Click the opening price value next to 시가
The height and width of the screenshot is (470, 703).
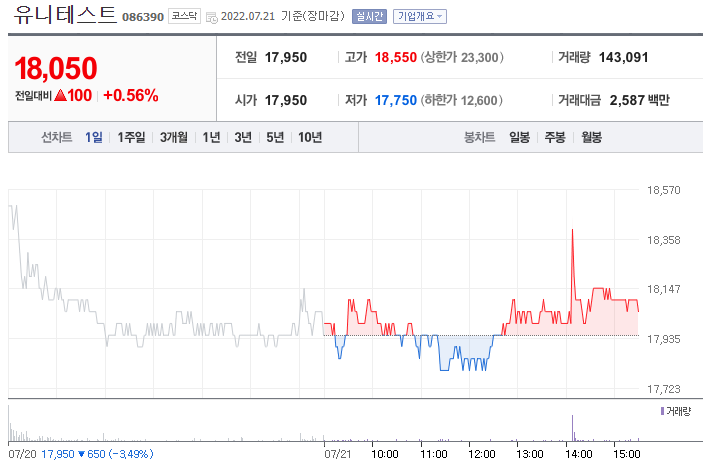coord(286,100)
